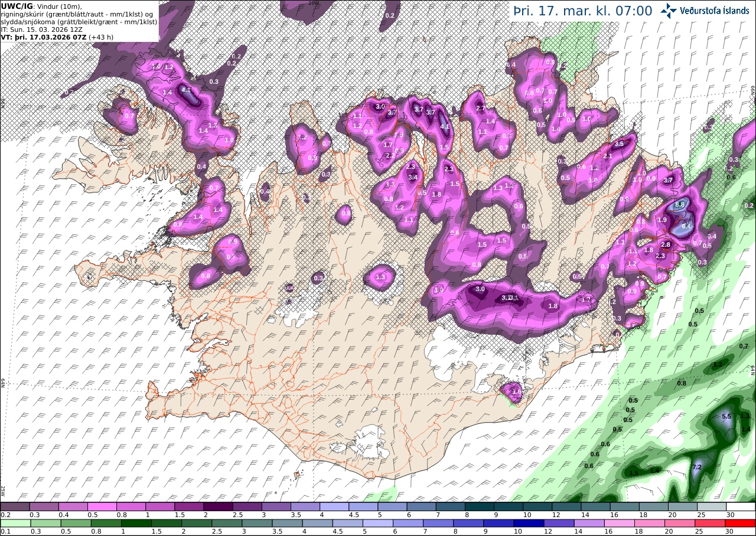
Task: Click the '0.1' label under the bottom legend row
Action: (5, 531)
